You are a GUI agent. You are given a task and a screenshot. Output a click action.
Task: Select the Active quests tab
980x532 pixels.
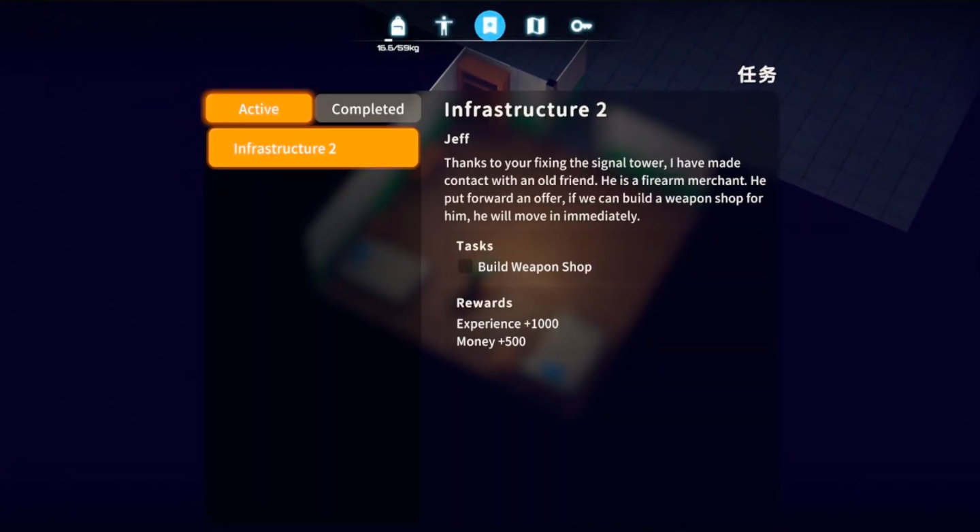pyautogui.click(x=258, y=108)
